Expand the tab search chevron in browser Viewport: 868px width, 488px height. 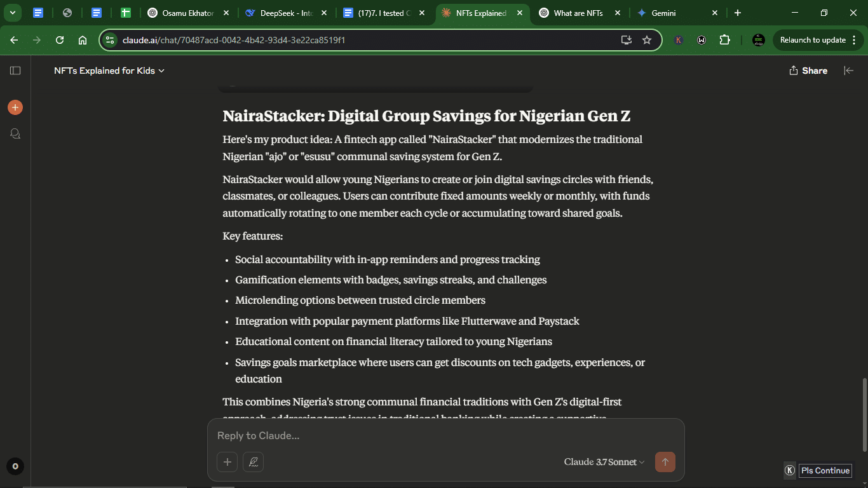click(12, 13)
